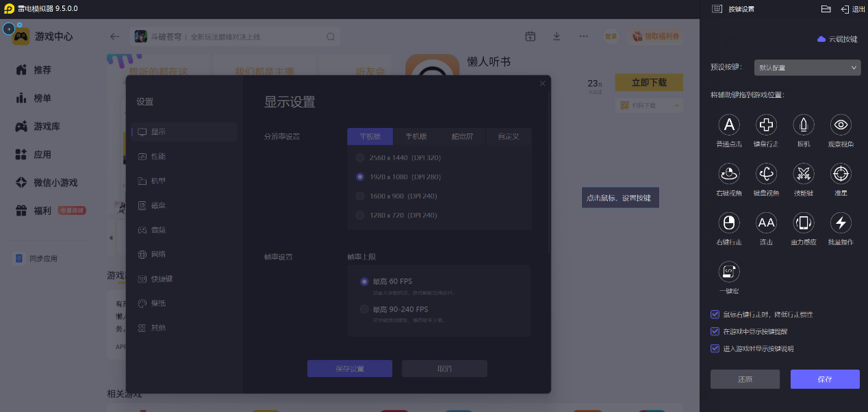
Task: Switch to the 自定义 resolution tab
Action: pos(509,136)
